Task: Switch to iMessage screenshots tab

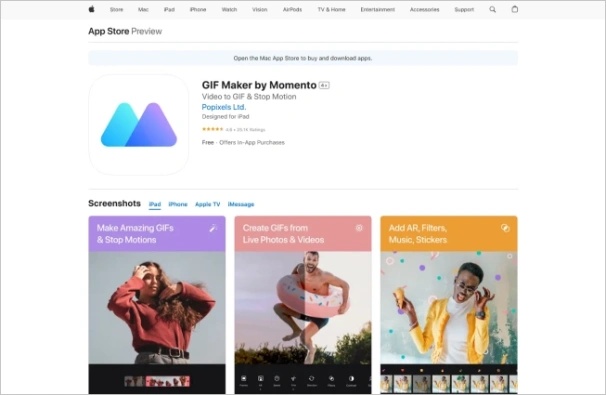Action: pyautogui.click(x=241, y=204)
